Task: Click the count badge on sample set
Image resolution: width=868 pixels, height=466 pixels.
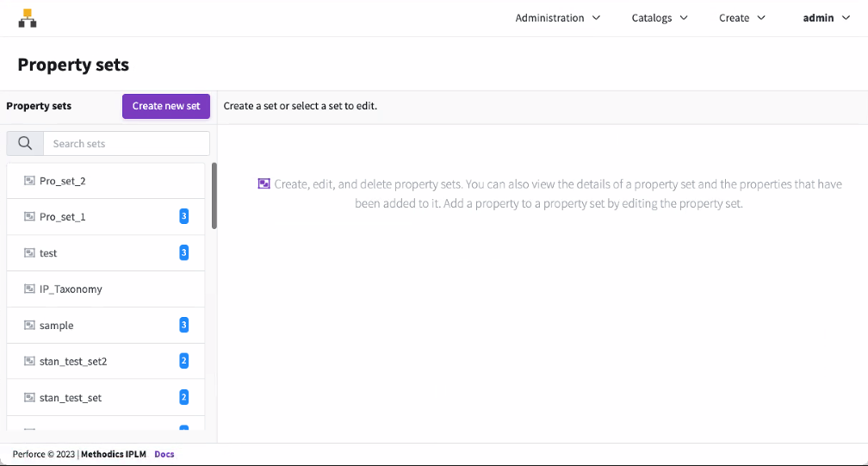Action: (183, 325)
